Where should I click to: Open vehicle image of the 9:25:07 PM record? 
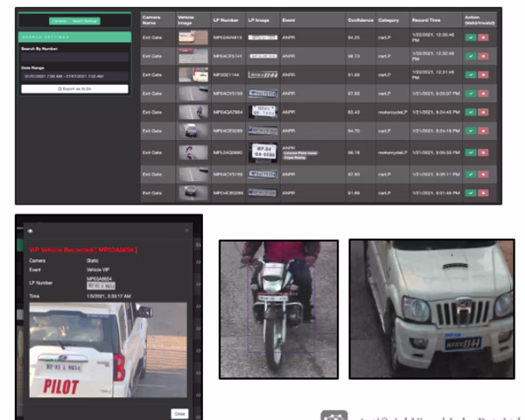(193, 94)
